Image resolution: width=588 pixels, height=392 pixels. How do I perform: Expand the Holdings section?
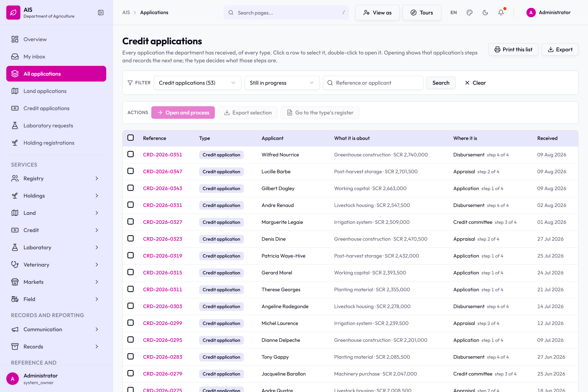pyautogui.click(x=56, y=196)
